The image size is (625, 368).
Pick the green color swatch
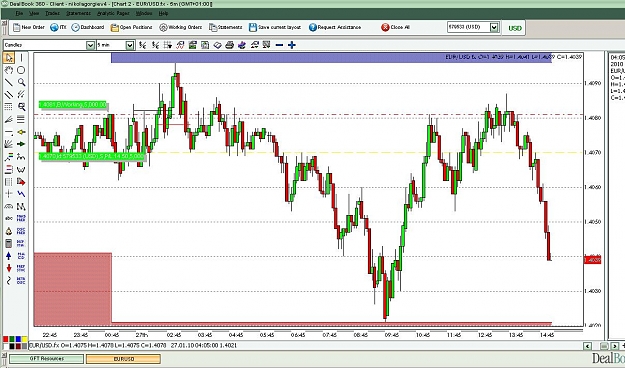tap(12, 339)
